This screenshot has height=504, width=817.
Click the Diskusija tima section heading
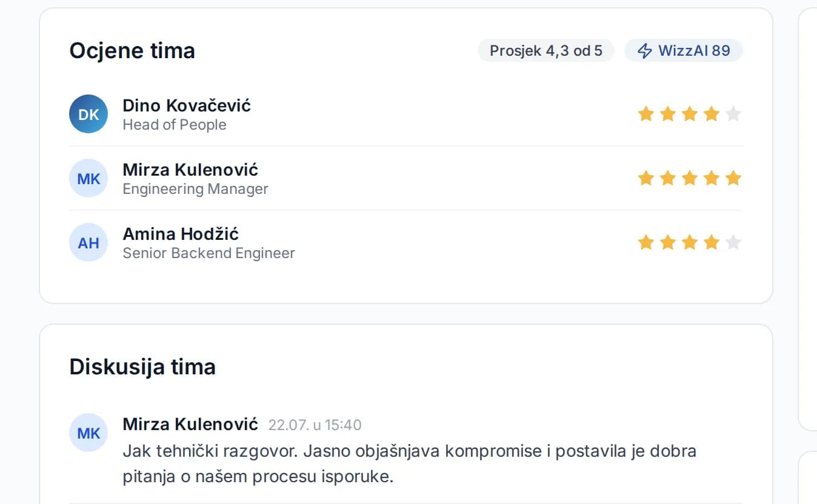click(x=142, y=367)
